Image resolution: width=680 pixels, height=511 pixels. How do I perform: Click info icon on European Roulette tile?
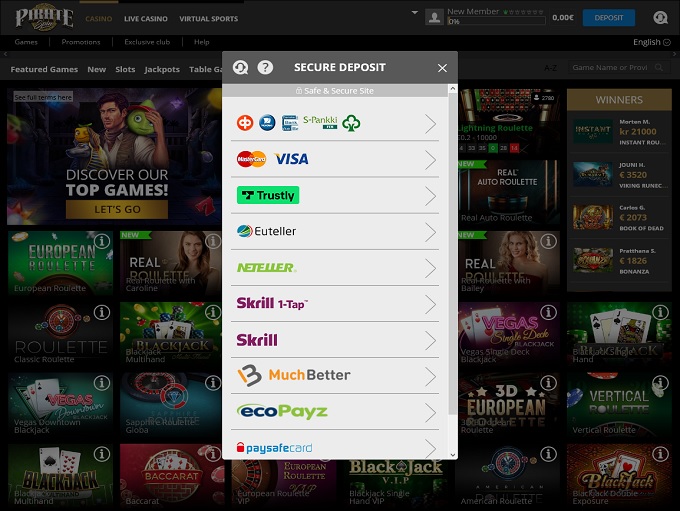tap(101, 242)
